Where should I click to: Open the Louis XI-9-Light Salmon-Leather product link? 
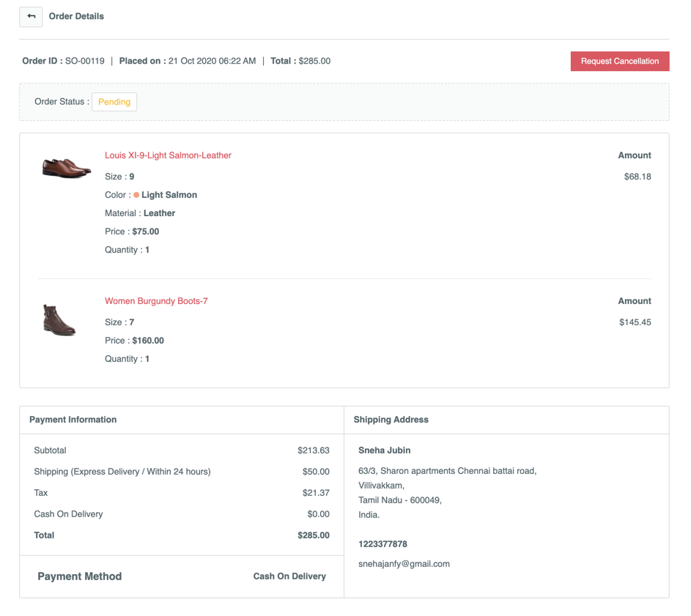click(x=168, y=155)
